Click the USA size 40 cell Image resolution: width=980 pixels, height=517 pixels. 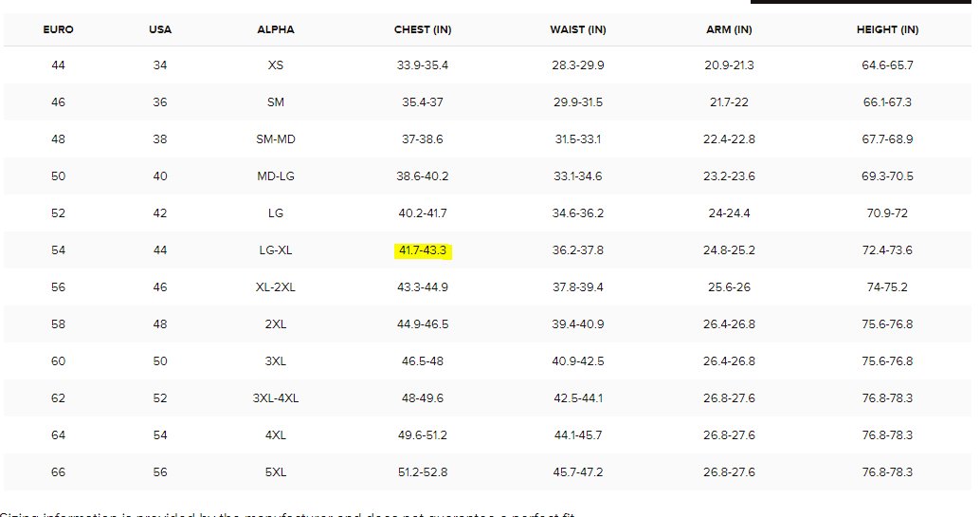pos(160,176)
